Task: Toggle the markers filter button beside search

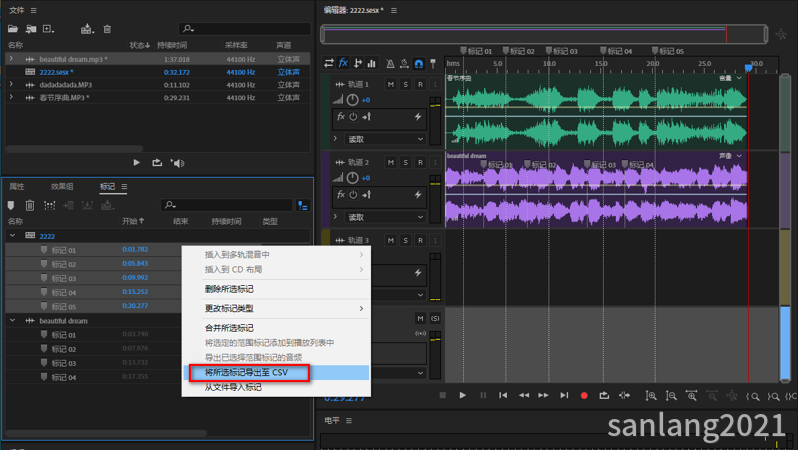Action: tap(303, 206)
